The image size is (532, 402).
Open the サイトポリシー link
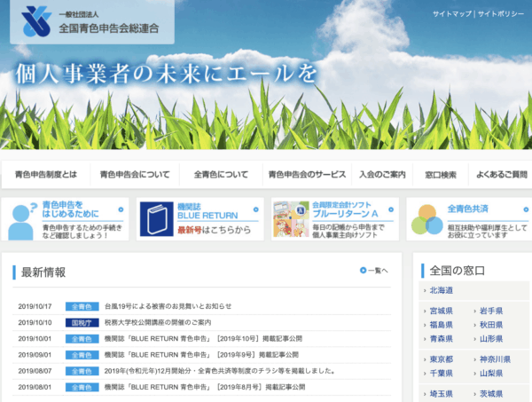pos(503,15)
